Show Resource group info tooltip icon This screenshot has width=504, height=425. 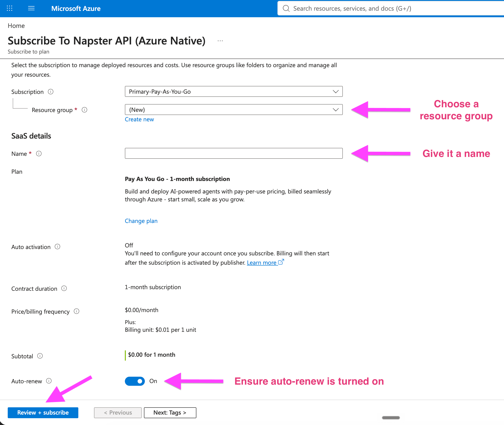(84, 110)
